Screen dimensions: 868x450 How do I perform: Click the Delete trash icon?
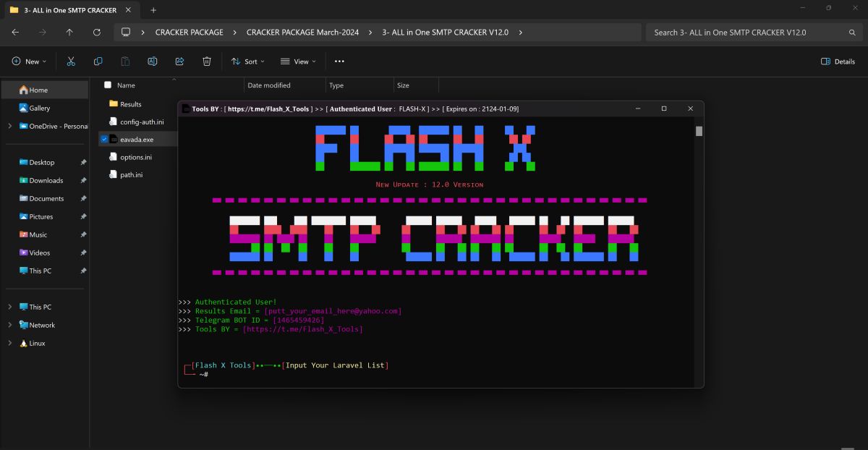207,61
